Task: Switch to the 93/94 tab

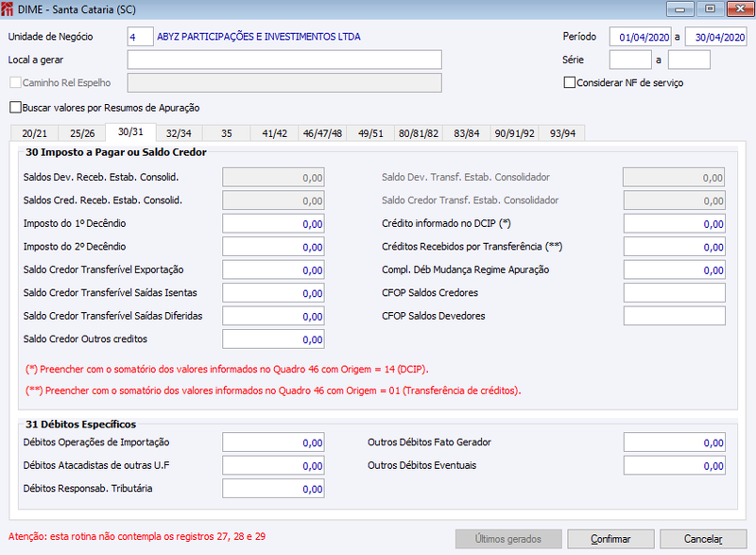Action: [x=562, y=133]
